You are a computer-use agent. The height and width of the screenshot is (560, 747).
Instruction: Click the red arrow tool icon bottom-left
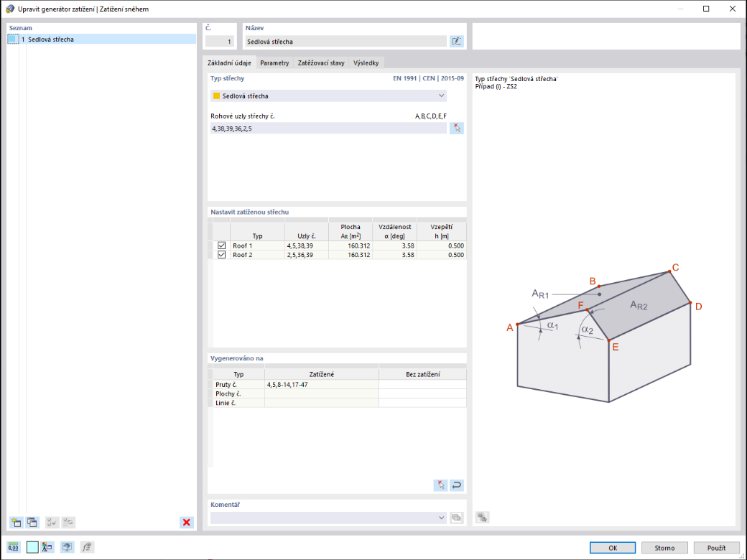click(47, 547)
